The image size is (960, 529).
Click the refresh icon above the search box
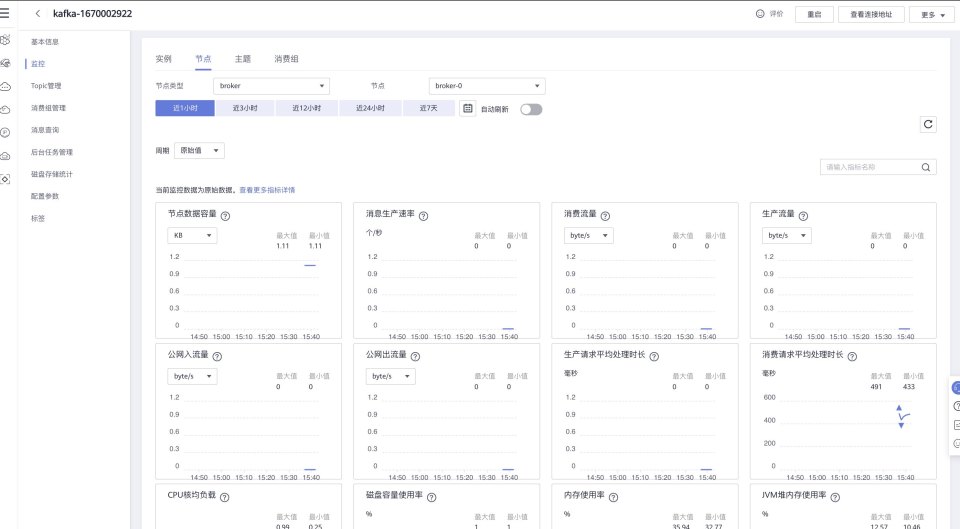[928, 124]
